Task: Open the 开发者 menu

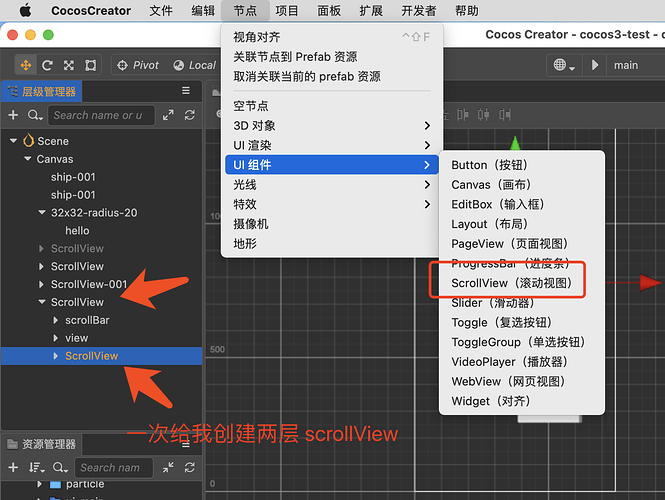Action: tap(419, 11)
